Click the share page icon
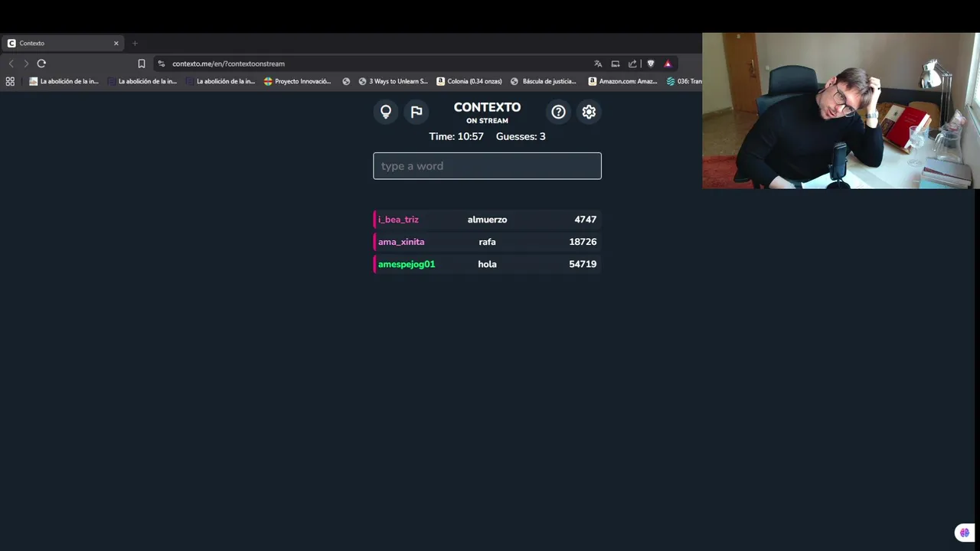 [x=632, y=64]
